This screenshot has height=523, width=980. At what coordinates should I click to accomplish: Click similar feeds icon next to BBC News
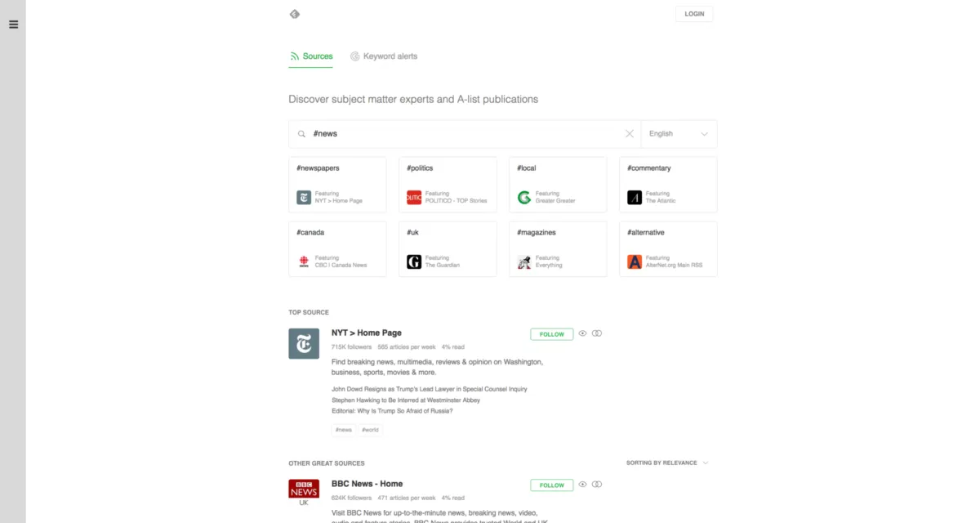tap(597, 485)
